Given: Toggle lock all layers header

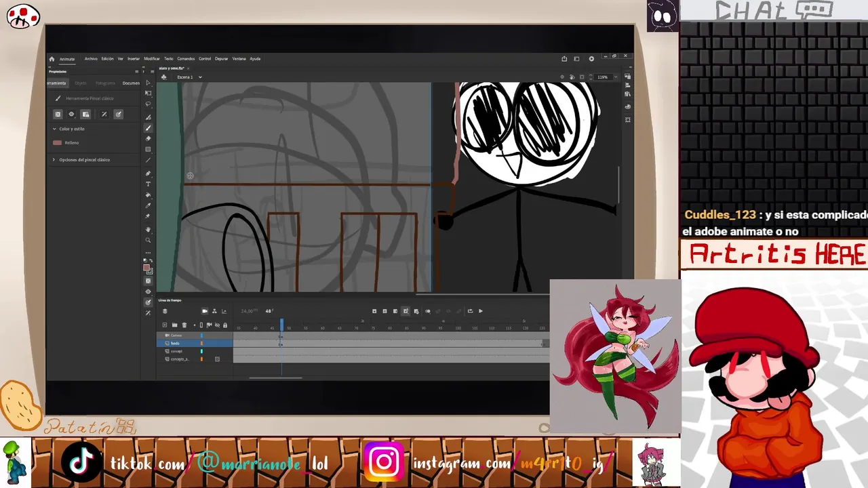Looking at the screenshot, I should point(225,325).
